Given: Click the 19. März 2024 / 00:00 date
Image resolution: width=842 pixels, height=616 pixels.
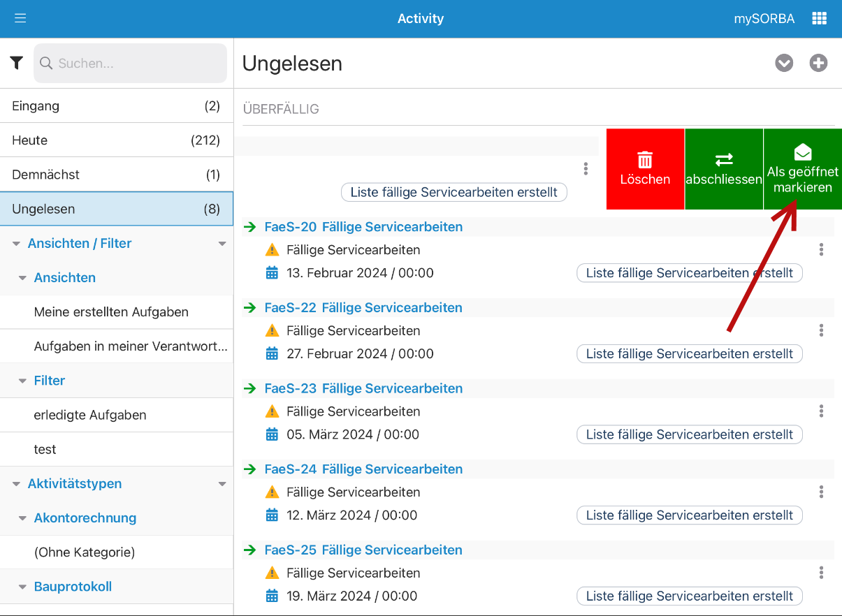Looking at the screenshot, I should [351, 596].
